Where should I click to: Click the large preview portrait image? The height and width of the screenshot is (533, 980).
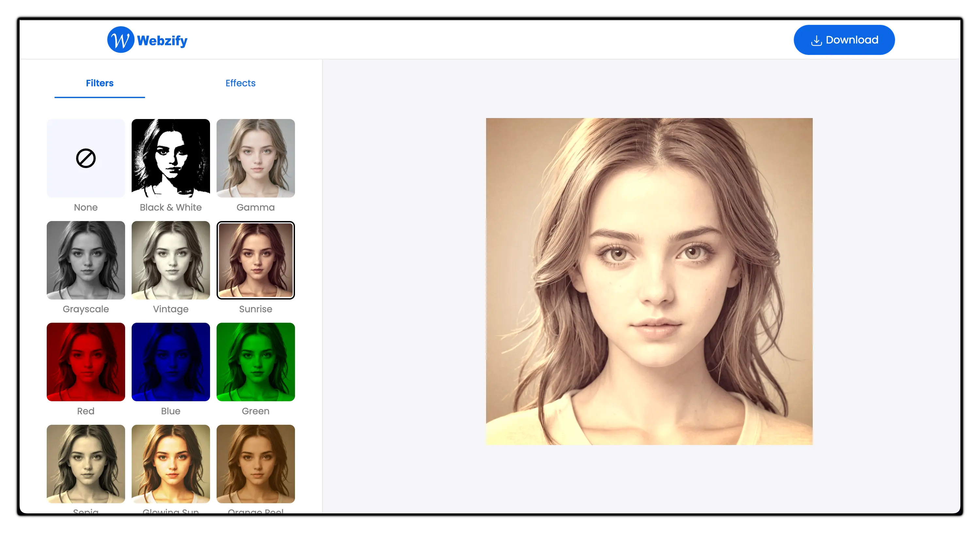pos(649,281)
